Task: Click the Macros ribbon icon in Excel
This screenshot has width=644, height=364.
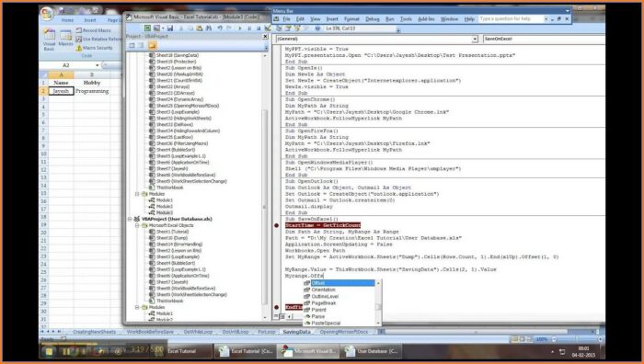Action: pos(65,38)
